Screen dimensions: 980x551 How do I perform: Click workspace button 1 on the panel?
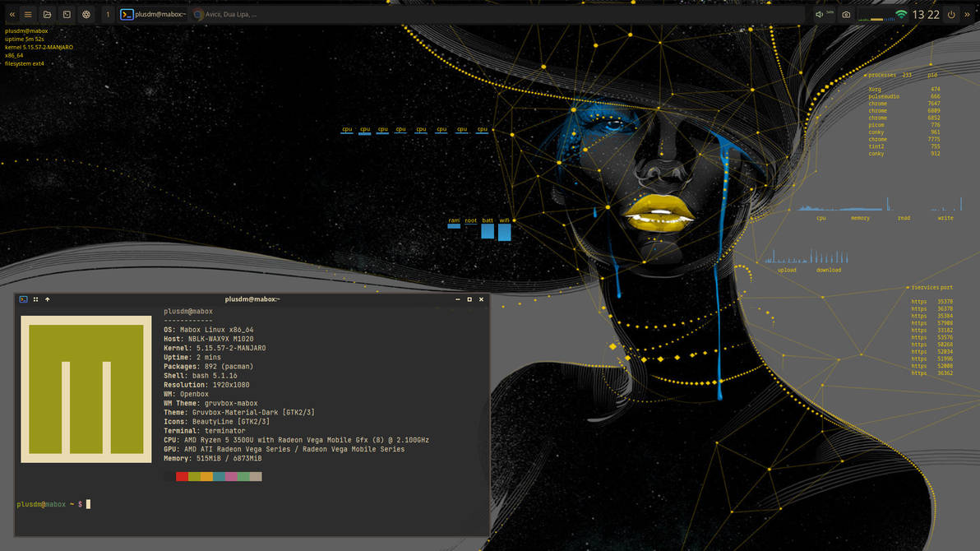pyautogui.click(x=108, y=14)
